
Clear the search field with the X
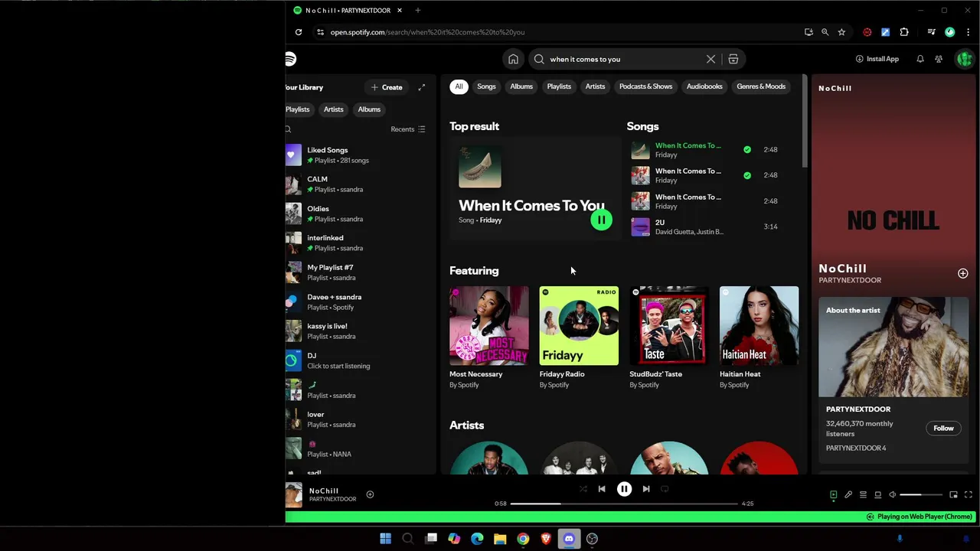pos(710,59)
